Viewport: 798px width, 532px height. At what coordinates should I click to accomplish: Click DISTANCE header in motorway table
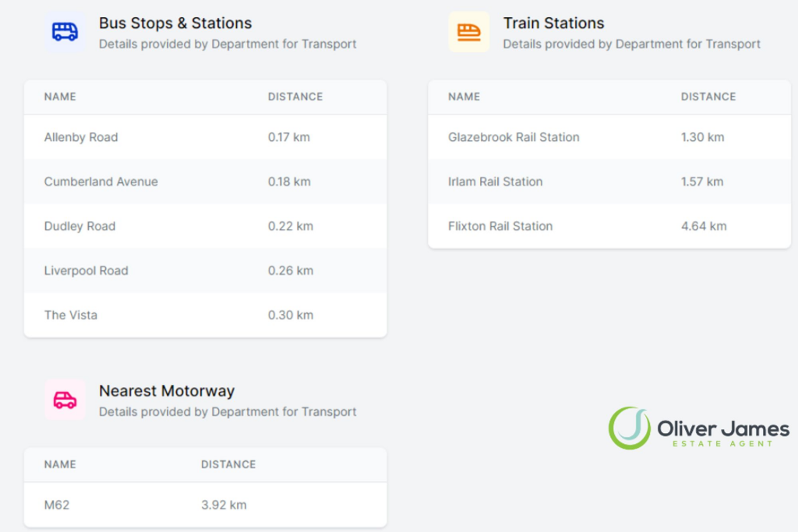(x=228, y=464)
